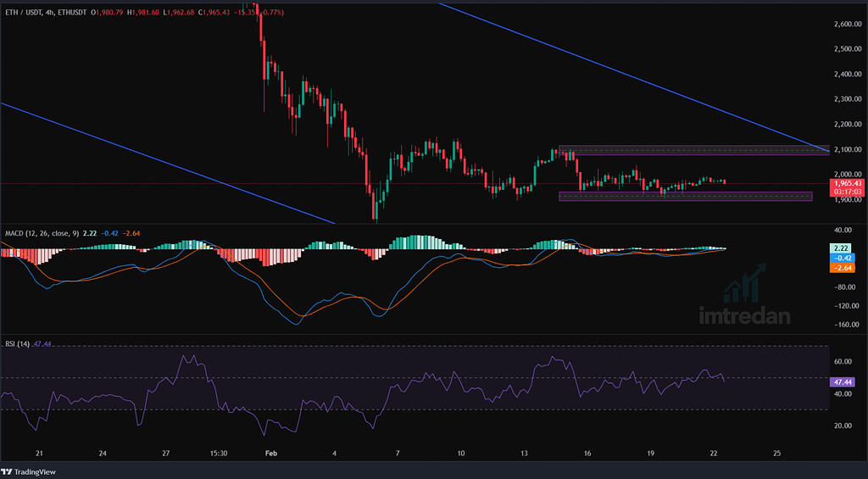868x479 pixels.
Task: Click the RSI axis label 20.00
Action: click(x=843, y=426)
